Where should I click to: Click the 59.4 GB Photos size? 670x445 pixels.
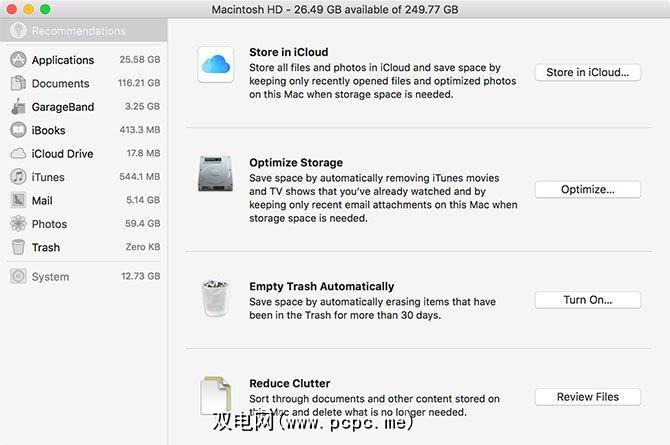142,223
